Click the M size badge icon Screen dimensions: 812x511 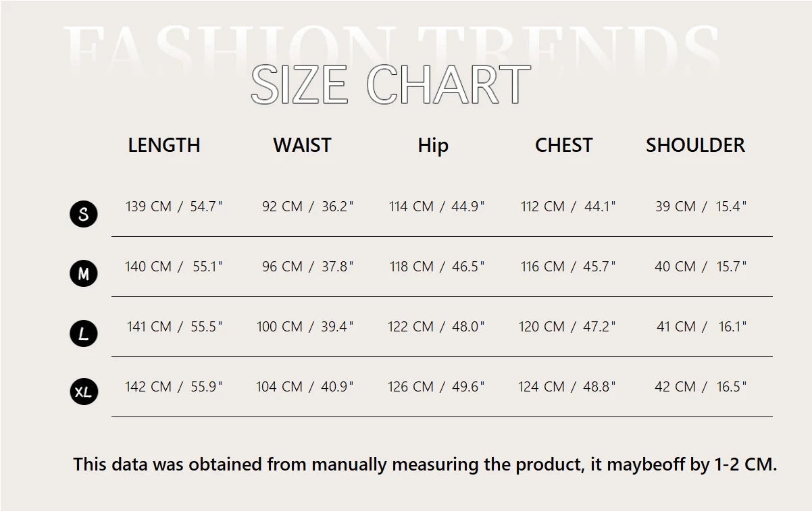(84, 273)
